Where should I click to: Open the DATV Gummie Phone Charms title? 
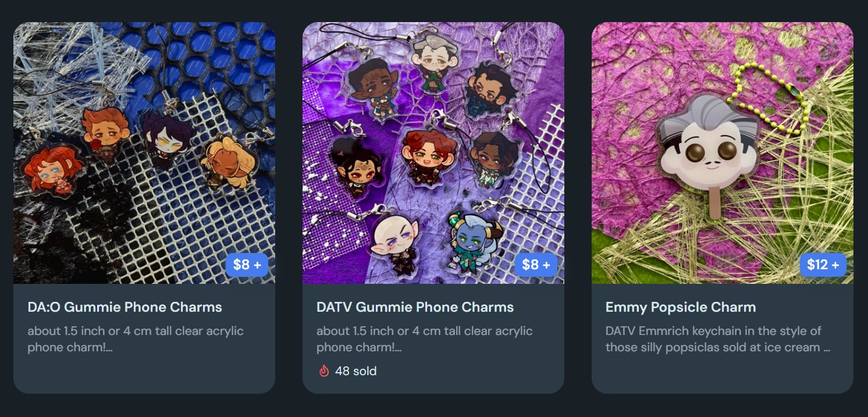415,307
